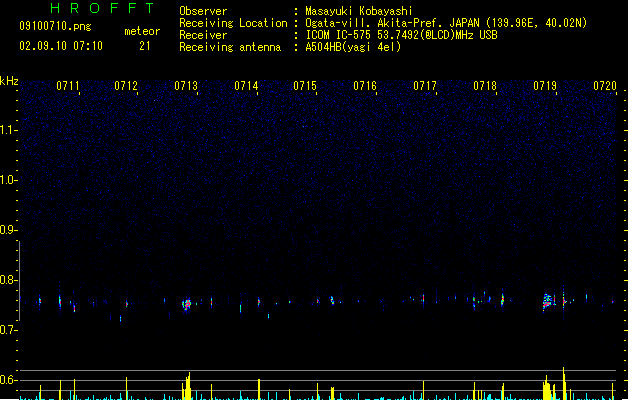The height and width of the screenshot is (400, 629).
Task: Click the large meteor echo cluster below 0719
Action: point(548,301)
